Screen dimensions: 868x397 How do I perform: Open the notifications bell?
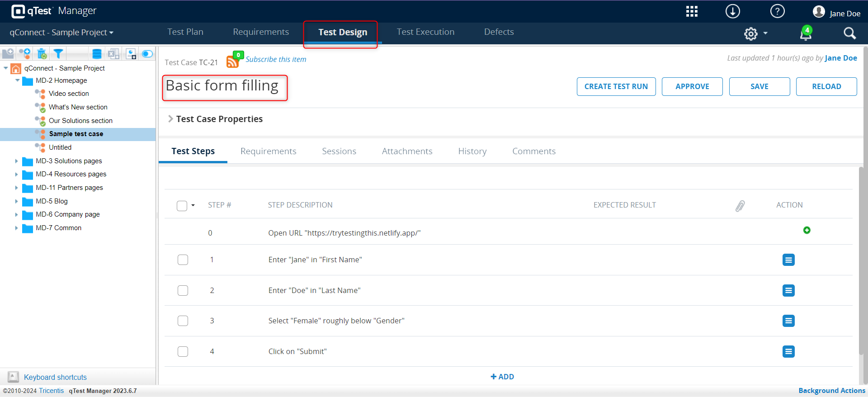[806, 33]
